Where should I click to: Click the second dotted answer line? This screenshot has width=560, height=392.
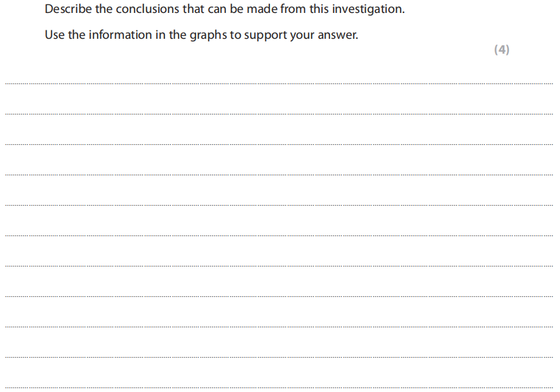pyautogui.click(x=278, y=114)
